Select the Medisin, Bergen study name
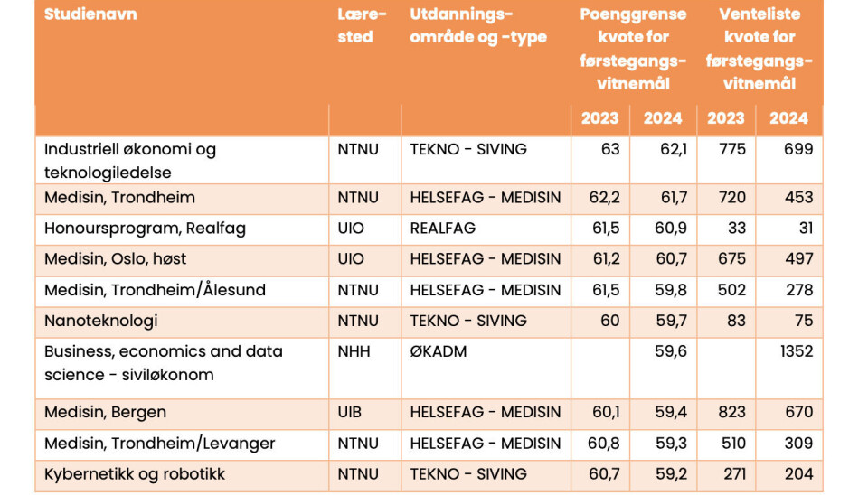The width and height of the screenshot is (868, 495). 106,413
